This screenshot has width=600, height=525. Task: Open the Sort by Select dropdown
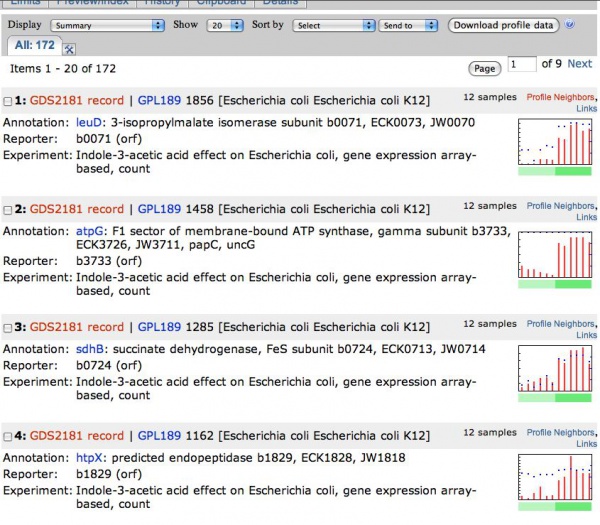(331, 25)
